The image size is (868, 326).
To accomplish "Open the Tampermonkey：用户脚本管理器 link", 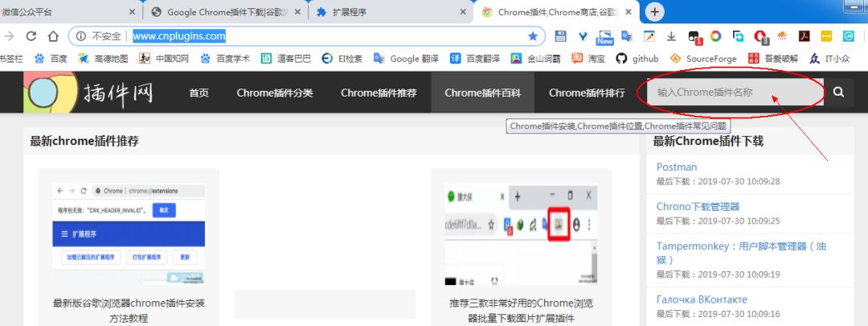I will (742, 253).
